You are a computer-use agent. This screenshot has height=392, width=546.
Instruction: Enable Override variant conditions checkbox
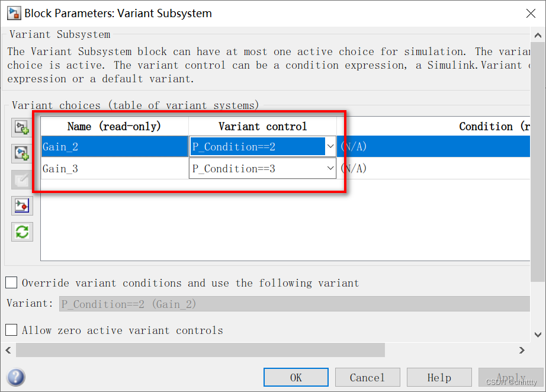[x=11, y=283]
